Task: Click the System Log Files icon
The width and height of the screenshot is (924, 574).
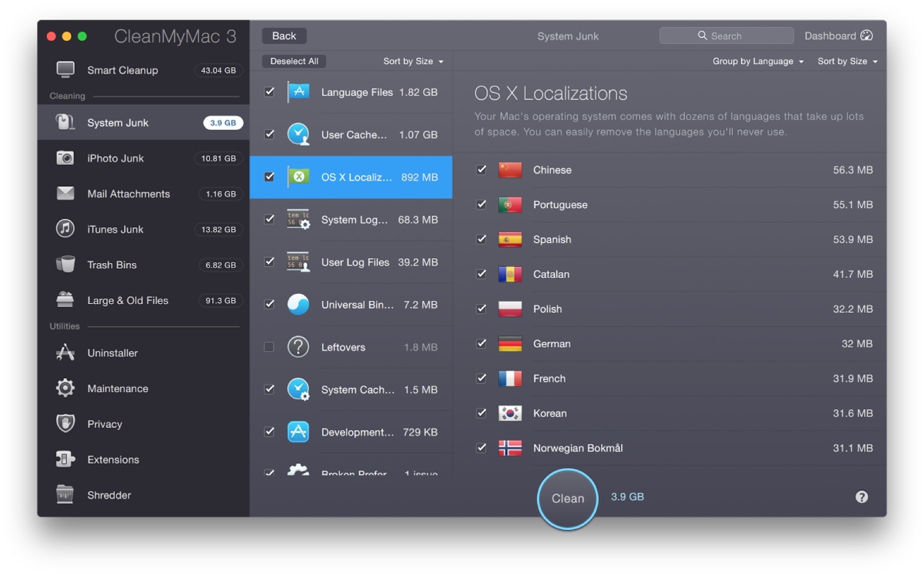Action: [x=298, y=219]
